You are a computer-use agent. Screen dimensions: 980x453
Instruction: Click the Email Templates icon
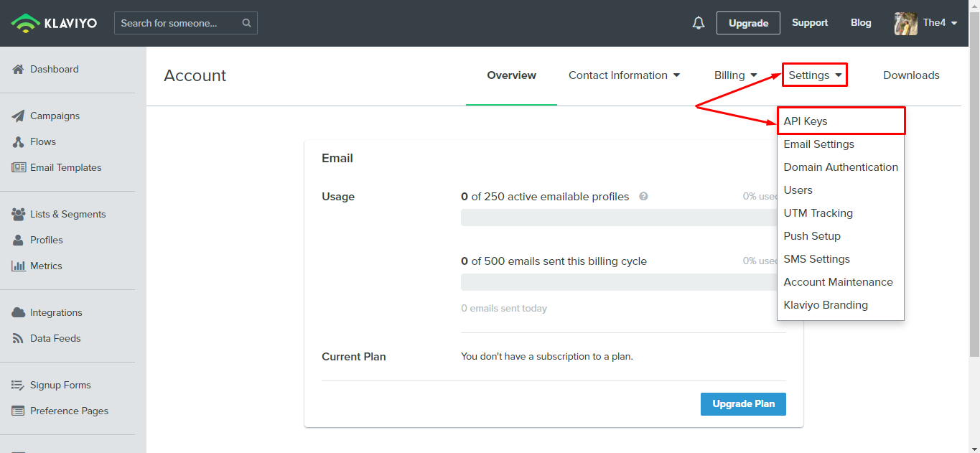pos(19,168)
